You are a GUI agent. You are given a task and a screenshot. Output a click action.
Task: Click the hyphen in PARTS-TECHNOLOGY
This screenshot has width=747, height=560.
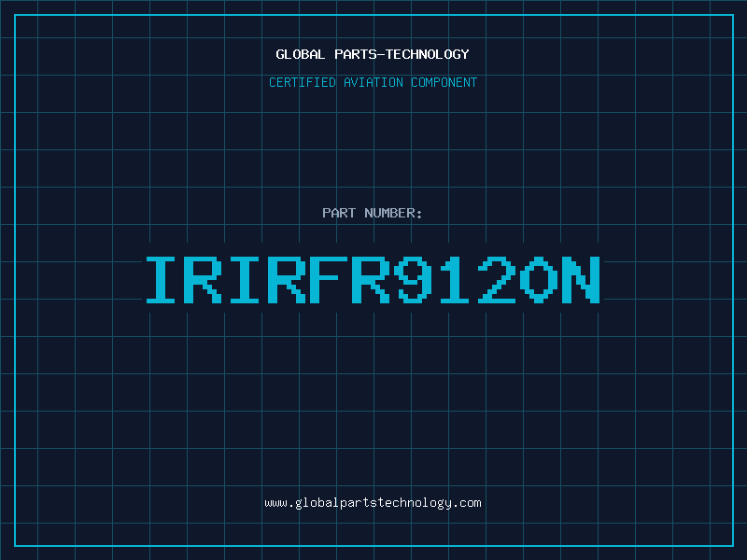pos(381,55)
